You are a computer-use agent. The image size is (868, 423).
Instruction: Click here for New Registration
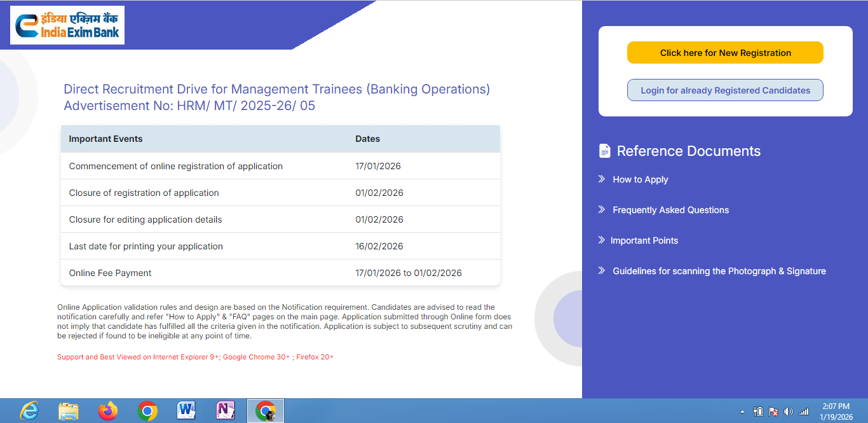coord(724,52)
